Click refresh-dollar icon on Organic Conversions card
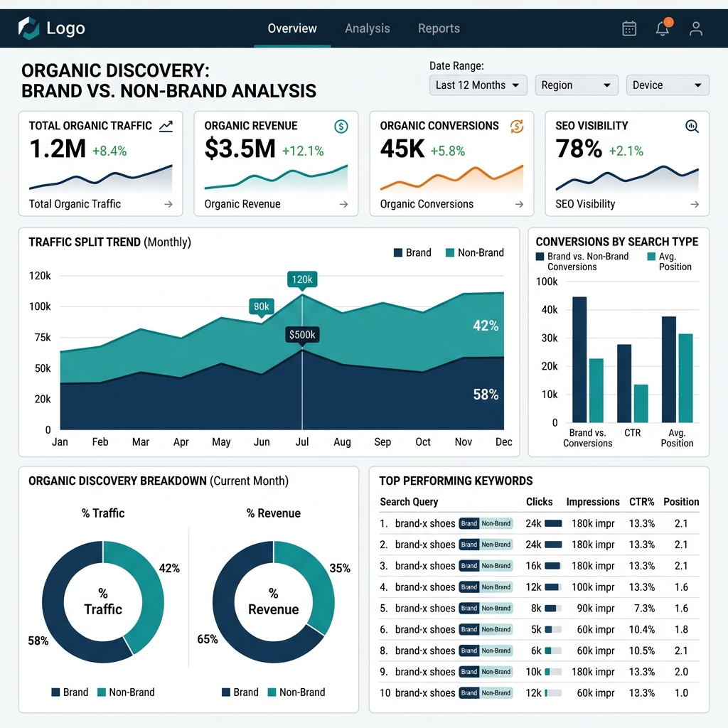This screenshot has width=728, height=728. click(517, 126)
